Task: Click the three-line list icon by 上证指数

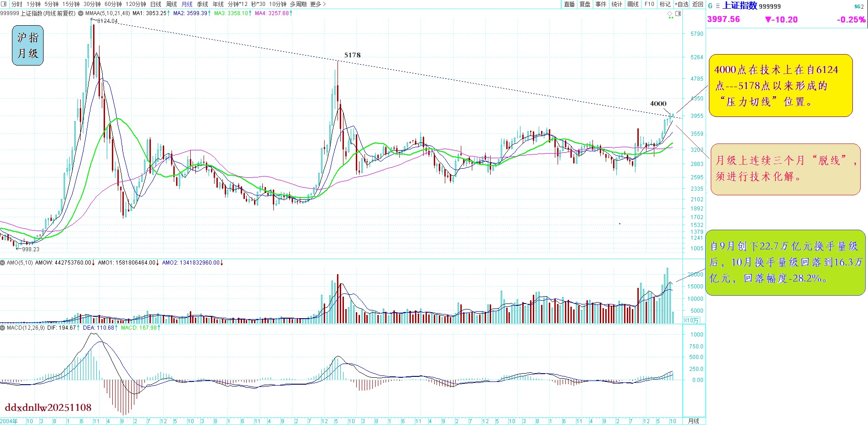Action: point(718,6)
